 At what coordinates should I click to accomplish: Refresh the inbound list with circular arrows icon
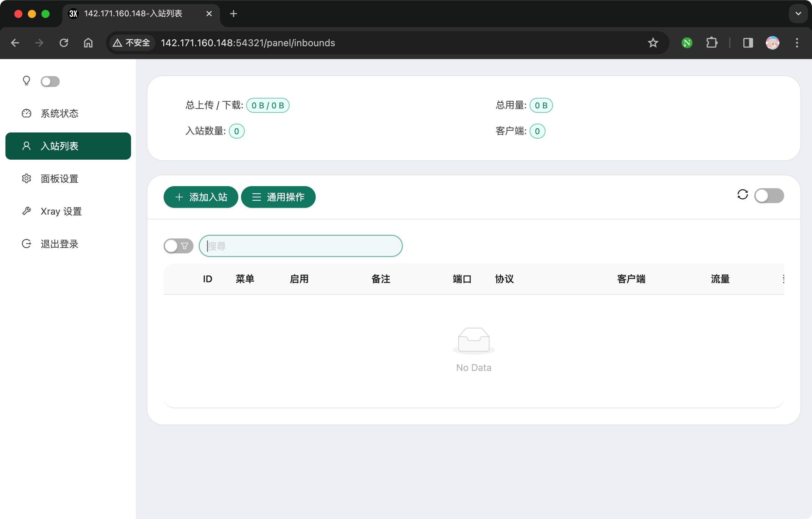[x=742, y=195]
